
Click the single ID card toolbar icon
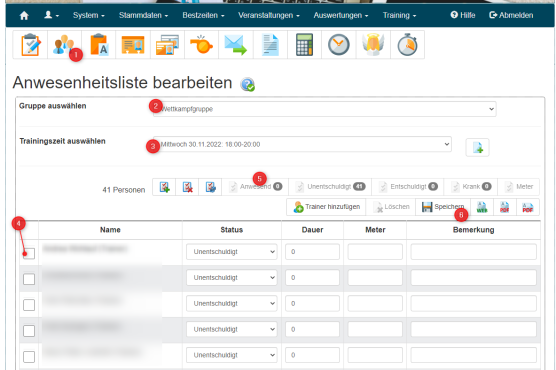coord(133,45)
